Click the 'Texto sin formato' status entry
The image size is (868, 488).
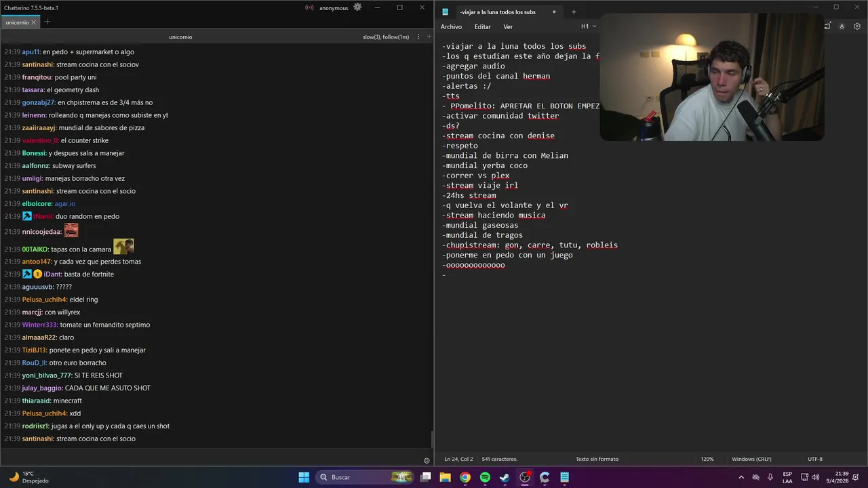point(597,459)
